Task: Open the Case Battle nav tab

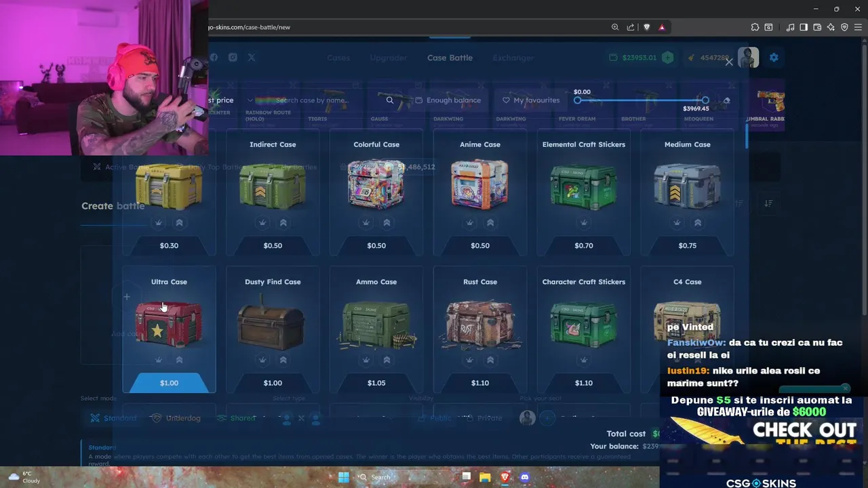Action: [450, 58]
